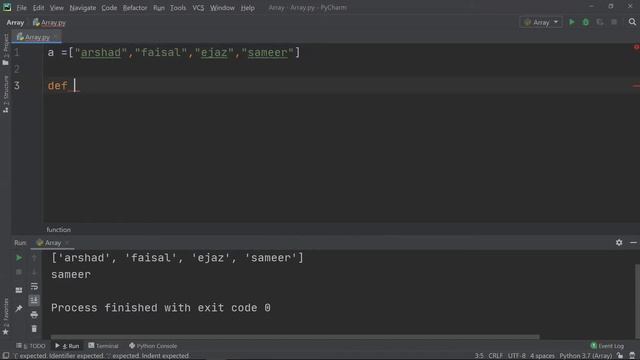Open the Help menu

pyautogui.click(x=247, y=8)
